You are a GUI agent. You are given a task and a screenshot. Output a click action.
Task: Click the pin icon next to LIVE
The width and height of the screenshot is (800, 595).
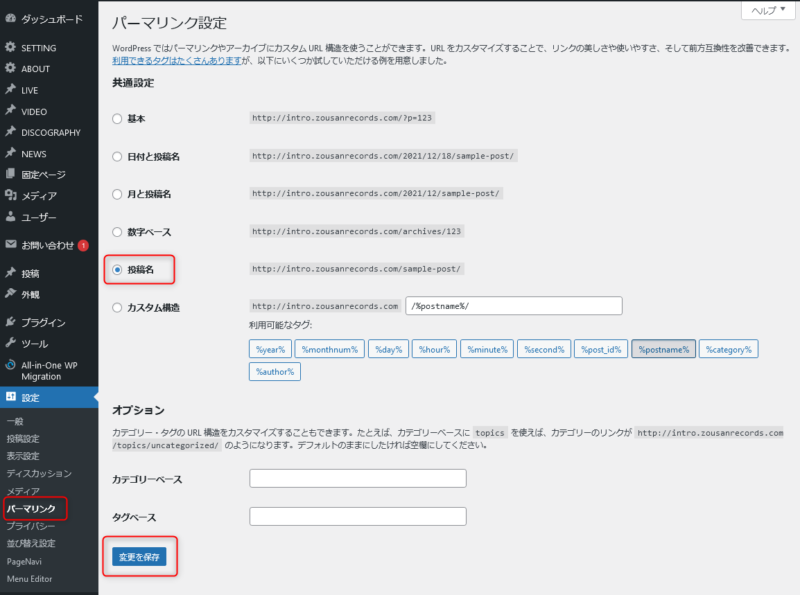point(10,90)
